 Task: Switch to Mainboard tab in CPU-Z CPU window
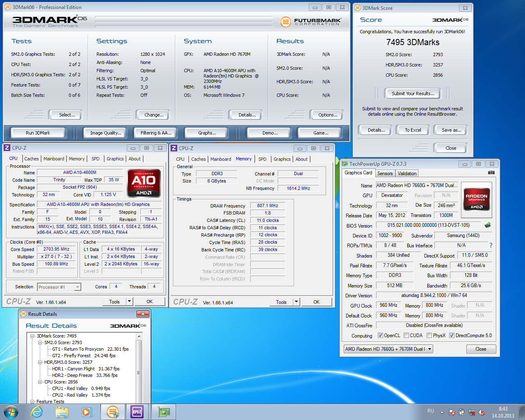pos(54,159)
